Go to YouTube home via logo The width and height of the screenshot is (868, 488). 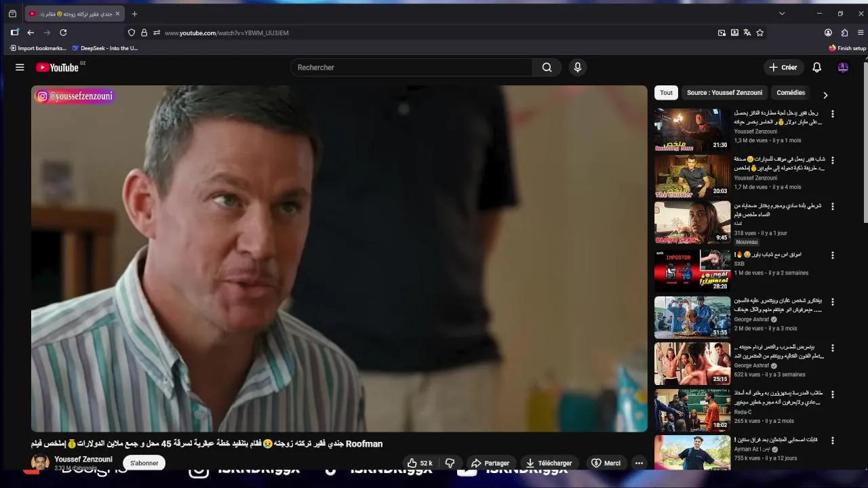[x=57, y=67]
